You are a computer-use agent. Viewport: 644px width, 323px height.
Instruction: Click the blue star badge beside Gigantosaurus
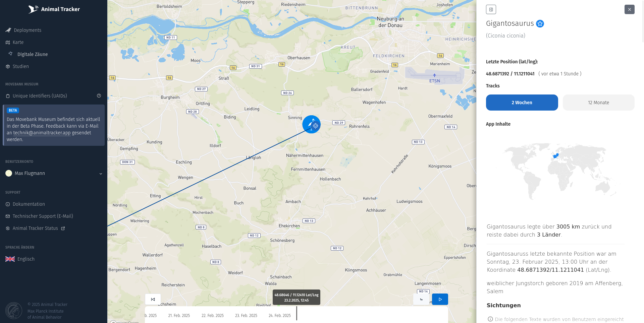click(x=540, y=23)
